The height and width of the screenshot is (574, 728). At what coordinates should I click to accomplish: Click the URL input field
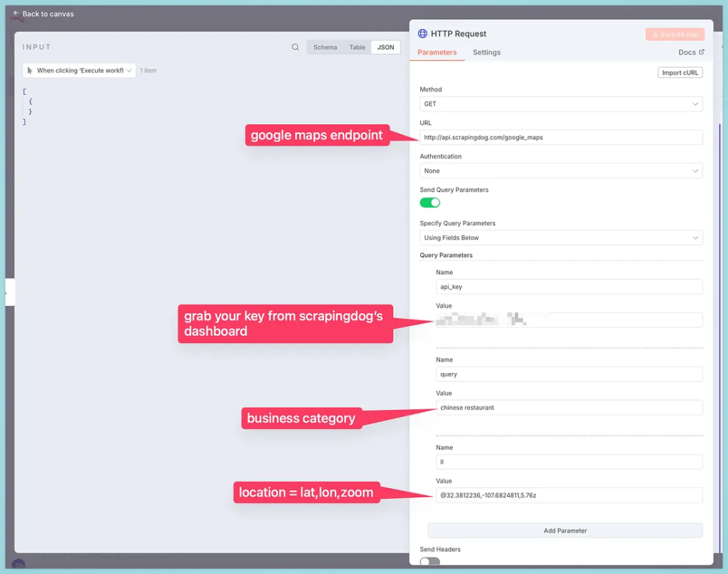pyautogui.click(x=561, y=137)
